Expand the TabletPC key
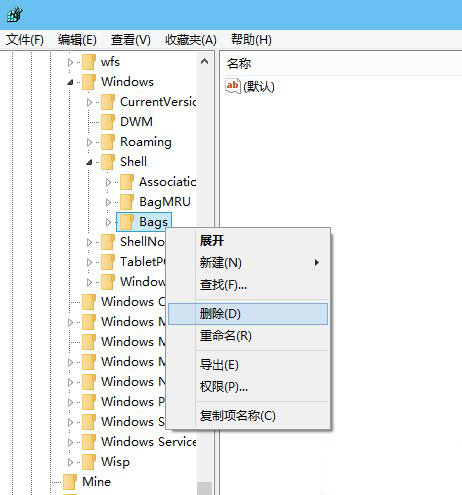The width and height of the screenshot is (462, 495). tap(89, 262)
